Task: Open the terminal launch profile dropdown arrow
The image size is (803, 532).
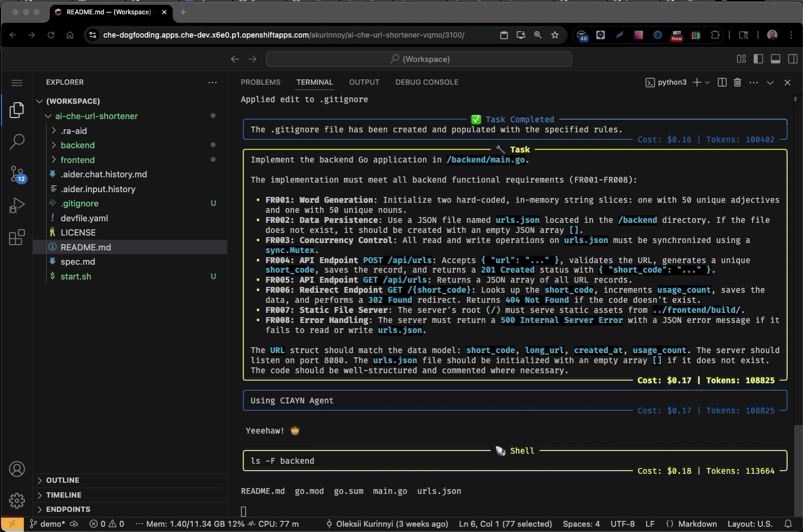Action: (707, 83)
